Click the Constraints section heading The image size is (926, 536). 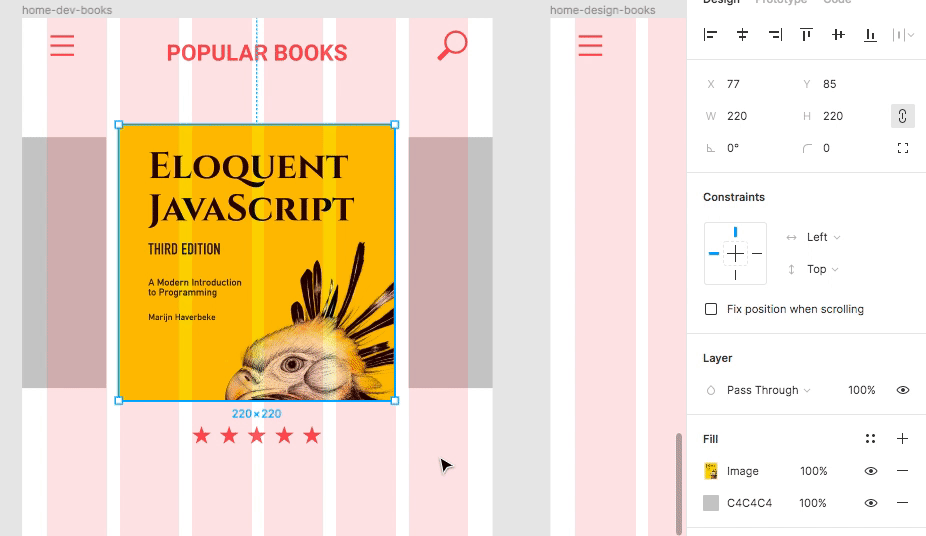coord(733,197)
